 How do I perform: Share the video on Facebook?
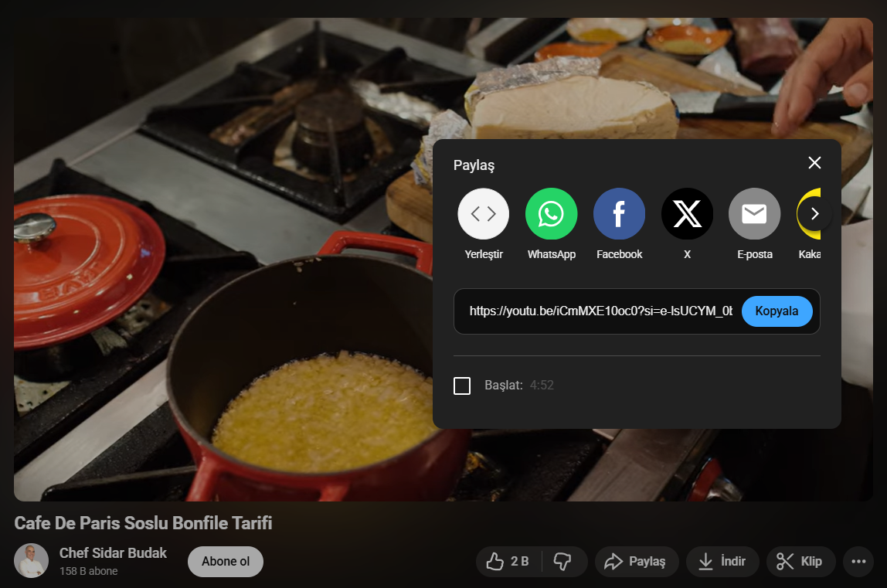click(619, 214)
